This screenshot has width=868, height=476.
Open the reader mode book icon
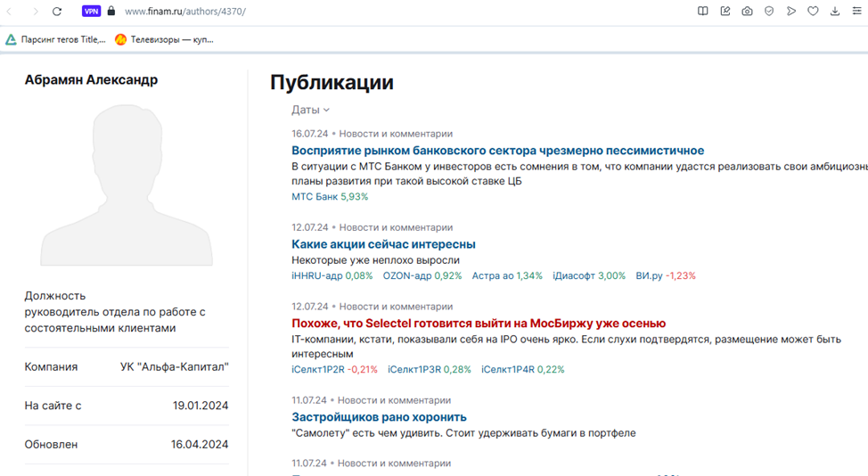point(702,11)
